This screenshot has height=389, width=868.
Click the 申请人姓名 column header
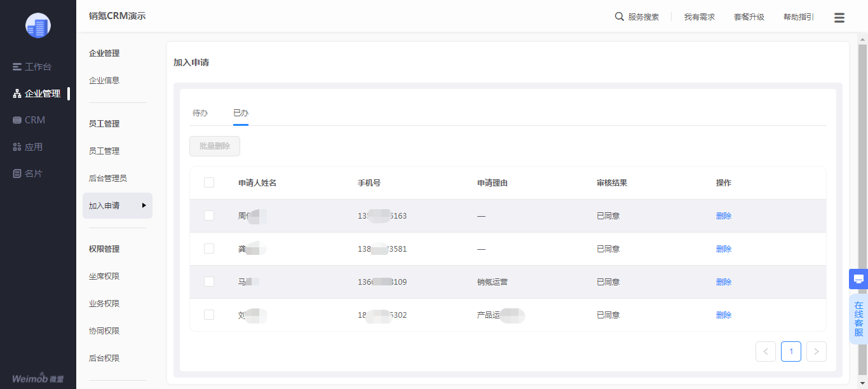pyautogui.click(x=257, y=183)
